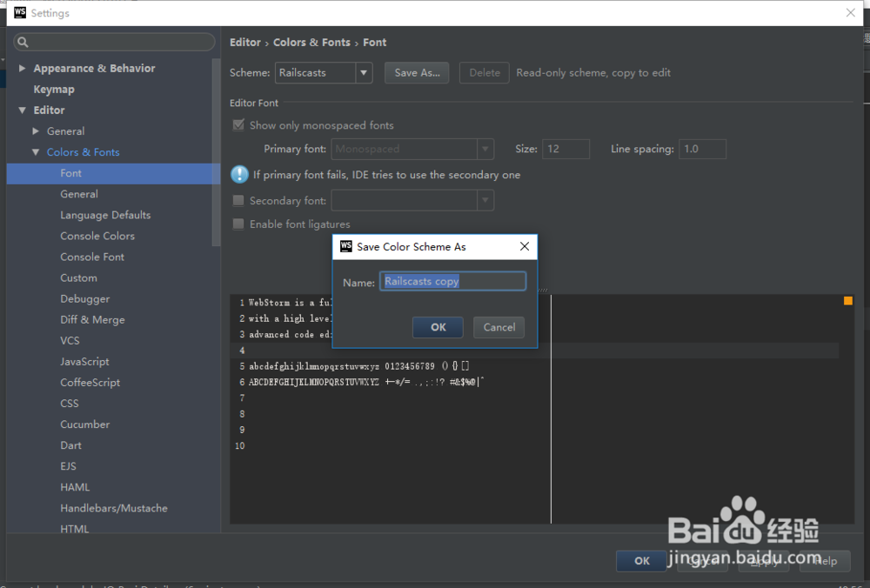Enable the Secondary font checkbox
Viewport: 870px width, 588px height.
pyautogui.click(x=238, y=200)
